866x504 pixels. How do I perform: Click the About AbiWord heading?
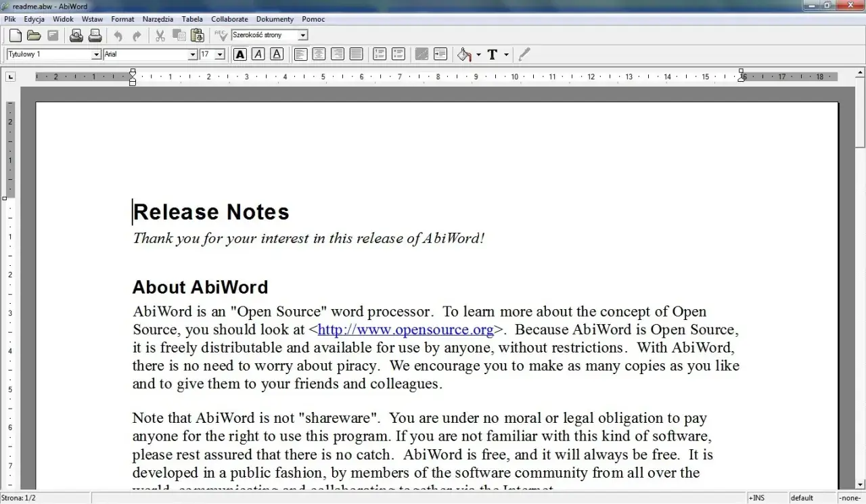200,287
